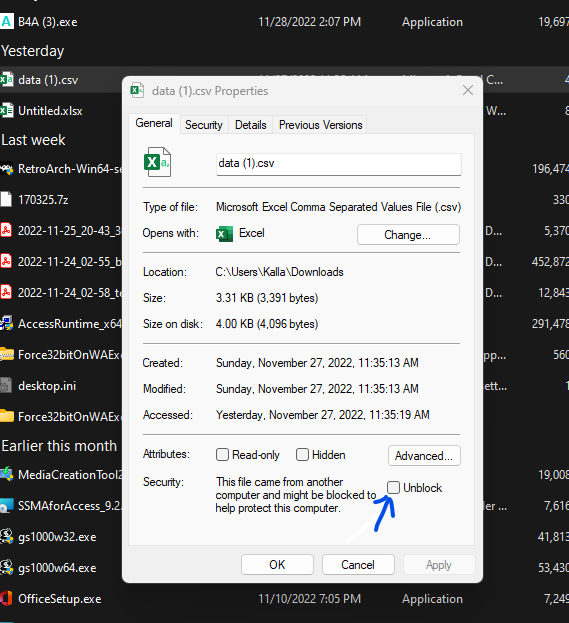Collapse the Earlier this month group

pos(59,446)
